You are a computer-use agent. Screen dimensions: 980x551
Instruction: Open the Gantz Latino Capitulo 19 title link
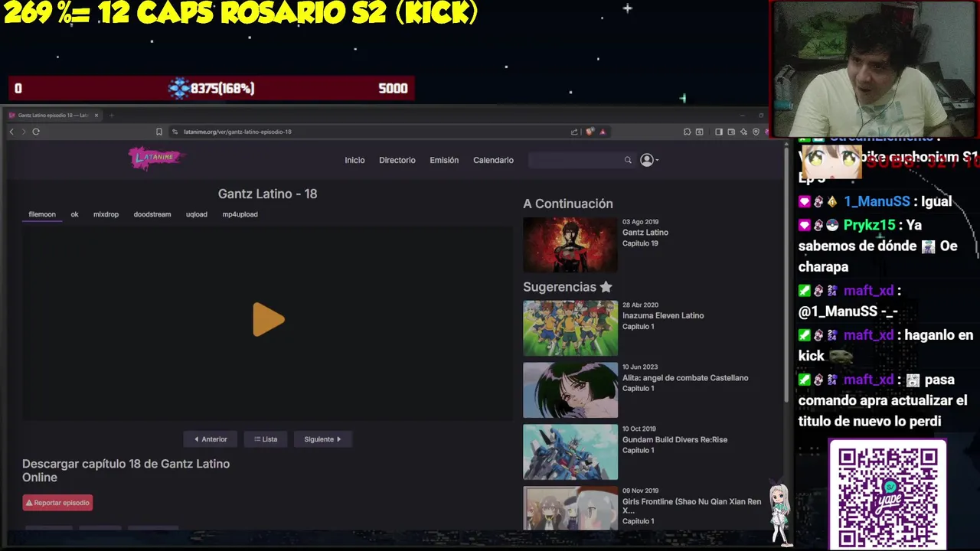tap(645, 233)
